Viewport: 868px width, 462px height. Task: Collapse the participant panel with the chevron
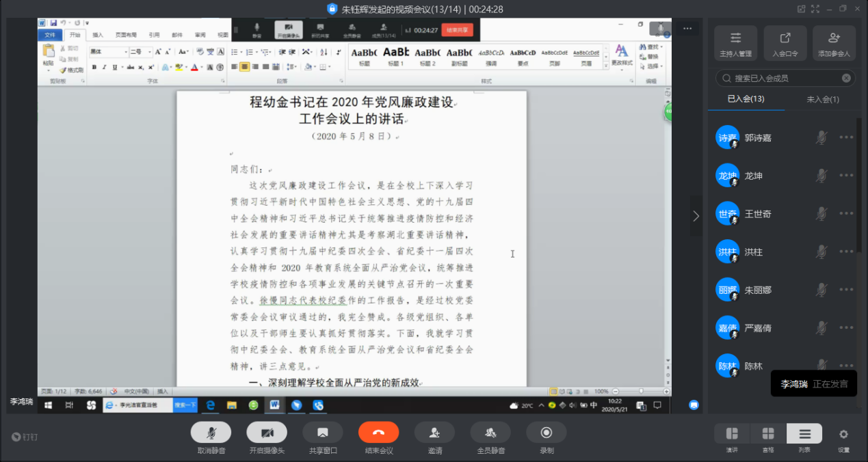pyautogui.click(x=696, y=216)
